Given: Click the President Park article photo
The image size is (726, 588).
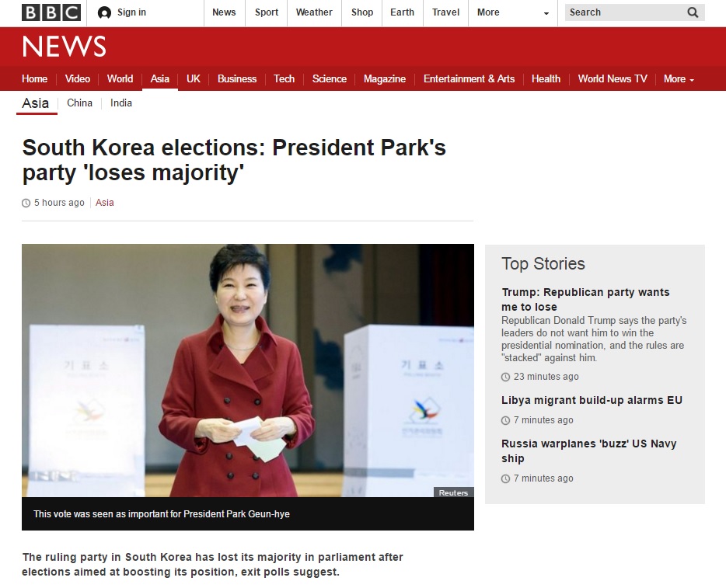Looking at the screenshot, I should click(x=248, y=371).
